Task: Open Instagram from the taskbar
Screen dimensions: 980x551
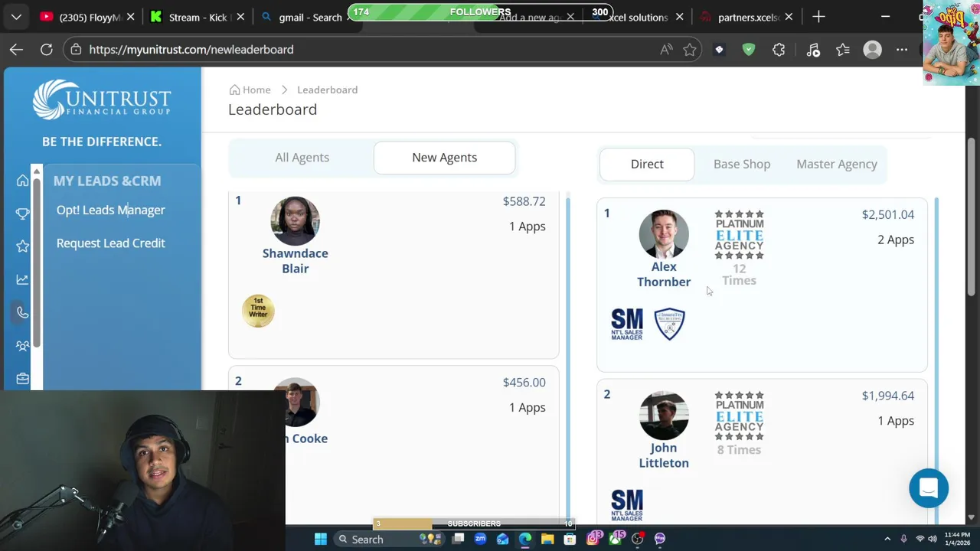Action: coord(593,539)
